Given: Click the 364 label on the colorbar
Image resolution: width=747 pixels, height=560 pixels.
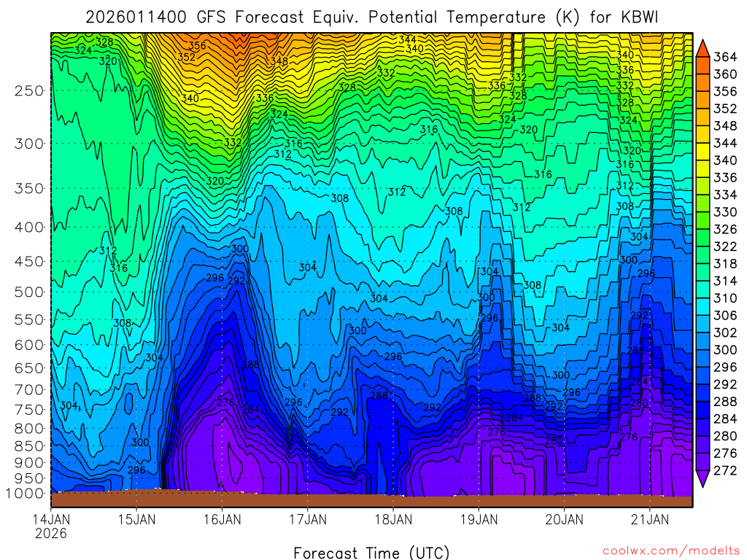Looking at the screenshot, I should tap(725, 57).
